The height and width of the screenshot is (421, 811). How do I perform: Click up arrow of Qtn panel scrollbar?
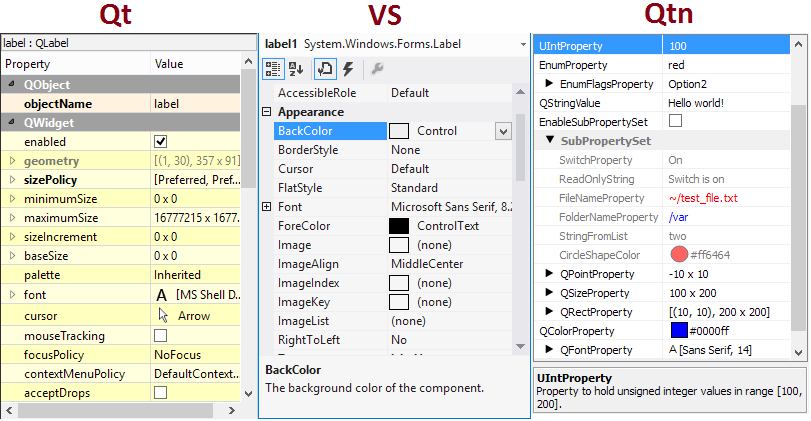point(799,45)
